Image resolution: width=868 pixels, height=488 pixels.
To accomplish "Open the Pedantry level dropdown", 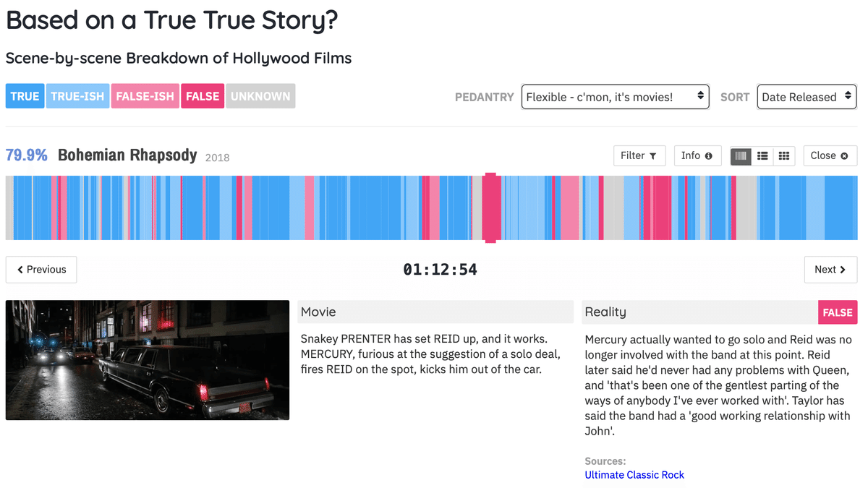I will click(615, 97).
